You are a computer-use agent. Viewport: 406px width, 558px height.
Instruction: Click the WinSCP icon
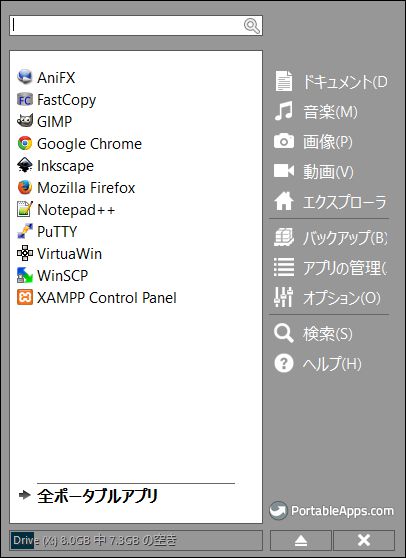click(25, 275)
